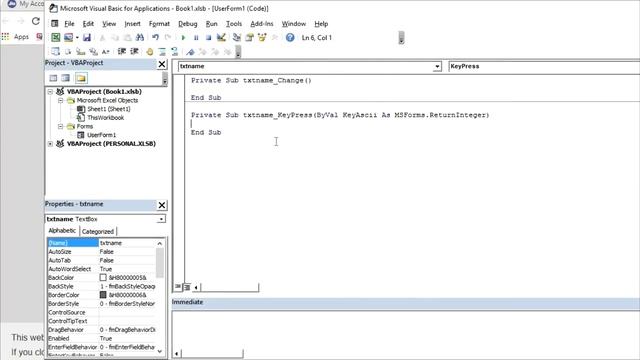Run the macro with the green play icon
Image resolution: width=640 pixels, height=360 pixels.
point(183,38)
